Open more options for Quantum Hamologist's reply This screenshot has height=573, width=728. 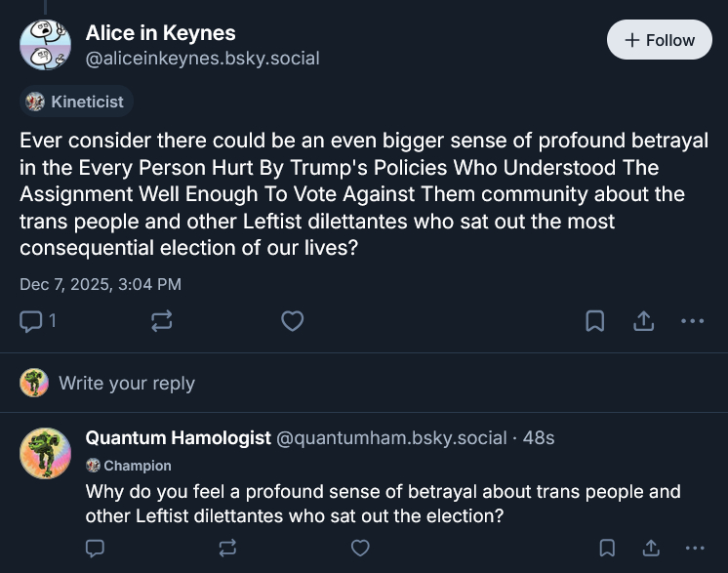click(x=694, y=548)
